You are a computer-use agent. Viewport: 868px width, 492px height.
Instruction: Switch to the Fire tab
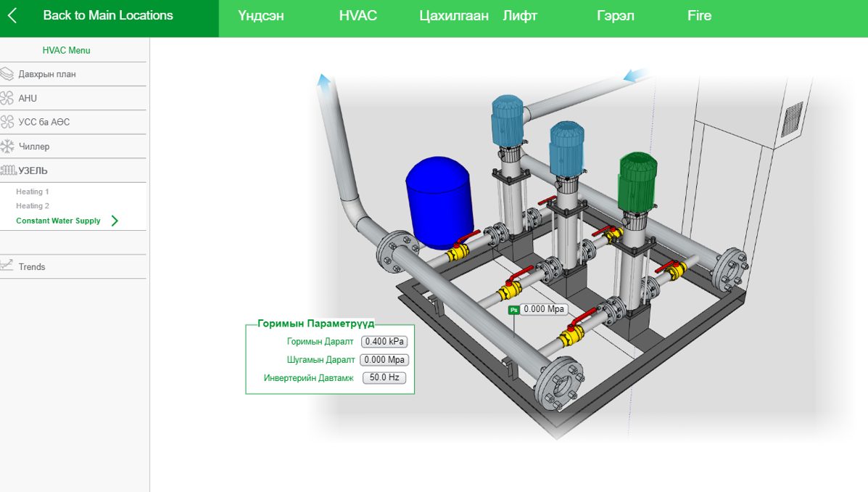(x=699, y=15)
